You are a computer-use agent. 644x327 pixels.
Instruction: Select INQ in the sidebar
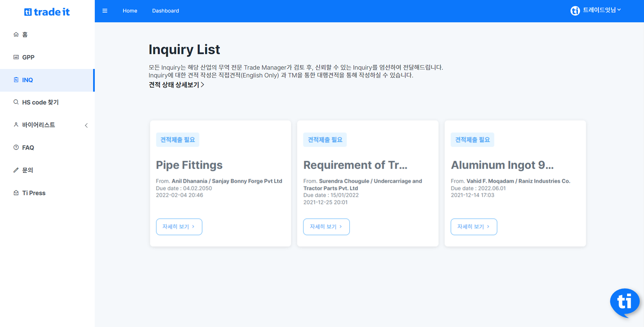[x=27, y=80]
